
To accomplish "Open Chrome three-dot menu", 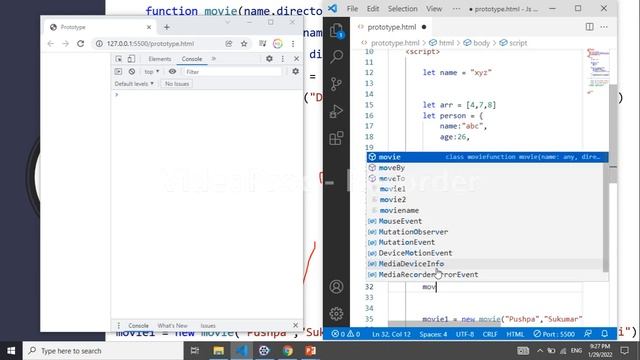I will [x=293, y=44].
